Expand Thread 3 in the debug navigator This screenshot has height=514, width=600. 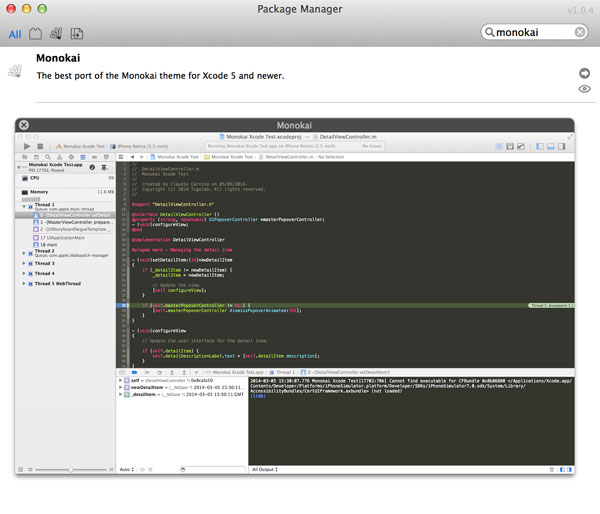24,263
